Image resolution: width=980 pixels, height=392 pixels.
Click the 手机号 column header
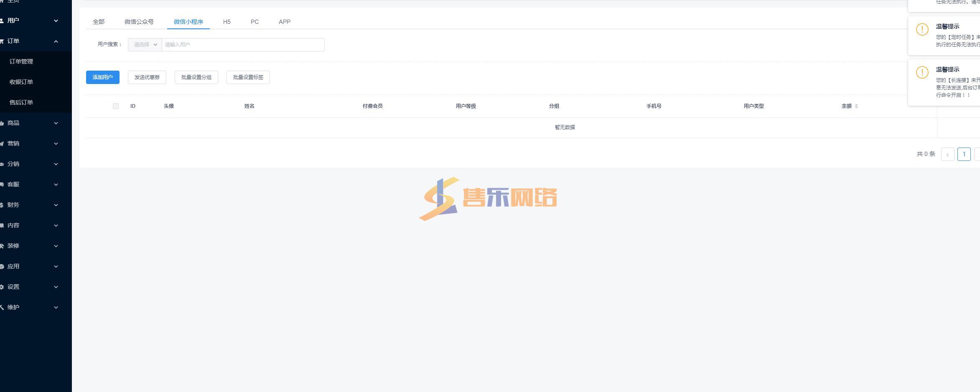[x=654, y=106]
